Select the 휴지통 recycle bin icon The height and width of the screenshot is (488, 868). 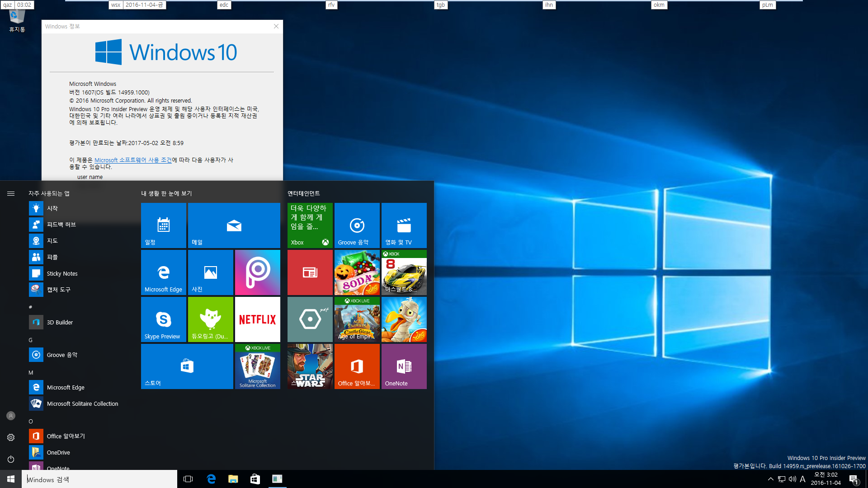pyautogui.click(x=17, y=21)
